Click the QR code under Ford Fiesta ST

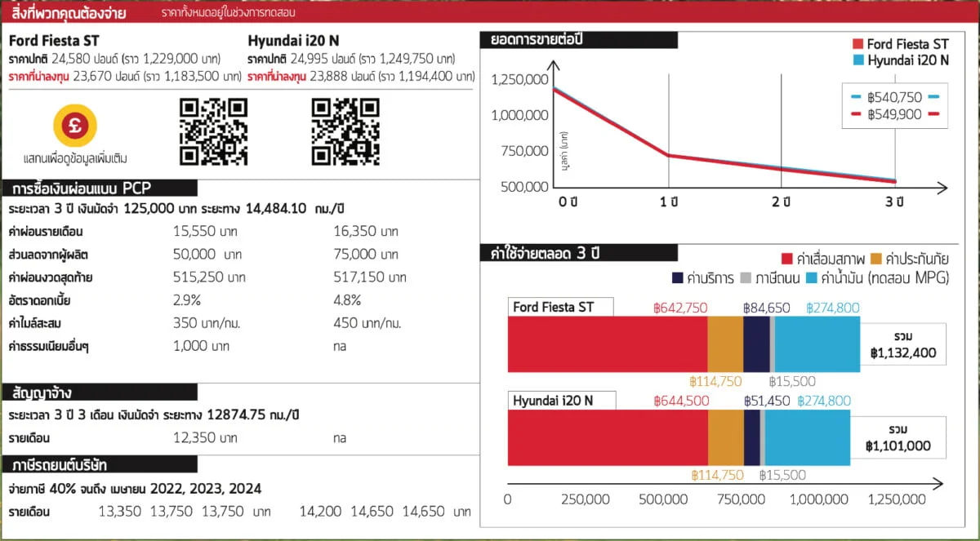[x=213, y=131]
